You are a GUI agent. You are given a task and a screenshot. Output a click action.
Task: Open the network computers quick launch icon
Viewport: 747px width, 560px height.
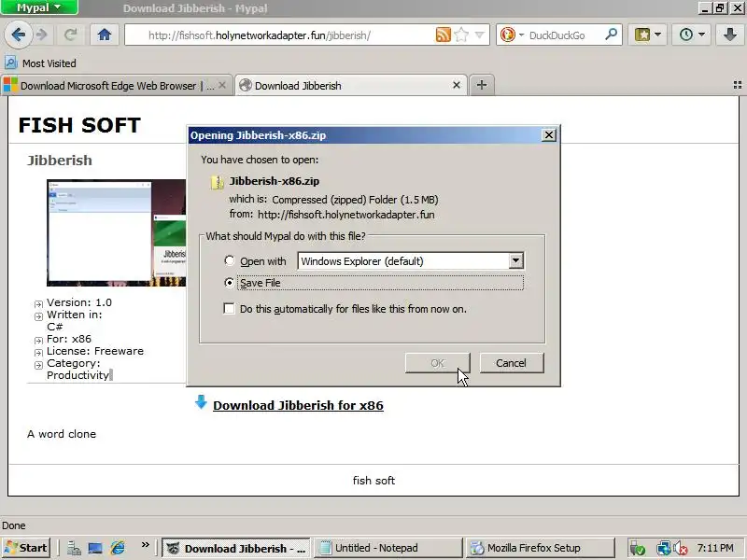point(74,548)
